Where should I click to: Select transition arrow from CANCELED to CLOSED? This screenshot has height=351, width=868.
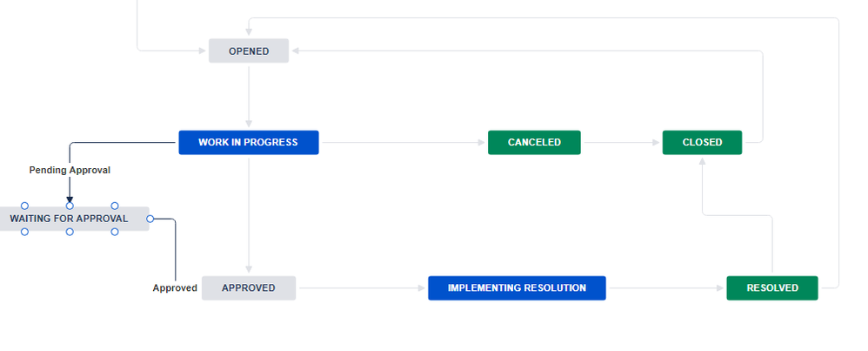[621, 143]
